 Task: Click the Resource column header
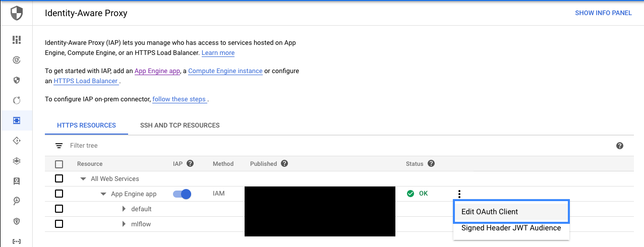click(x=90, y=164)
